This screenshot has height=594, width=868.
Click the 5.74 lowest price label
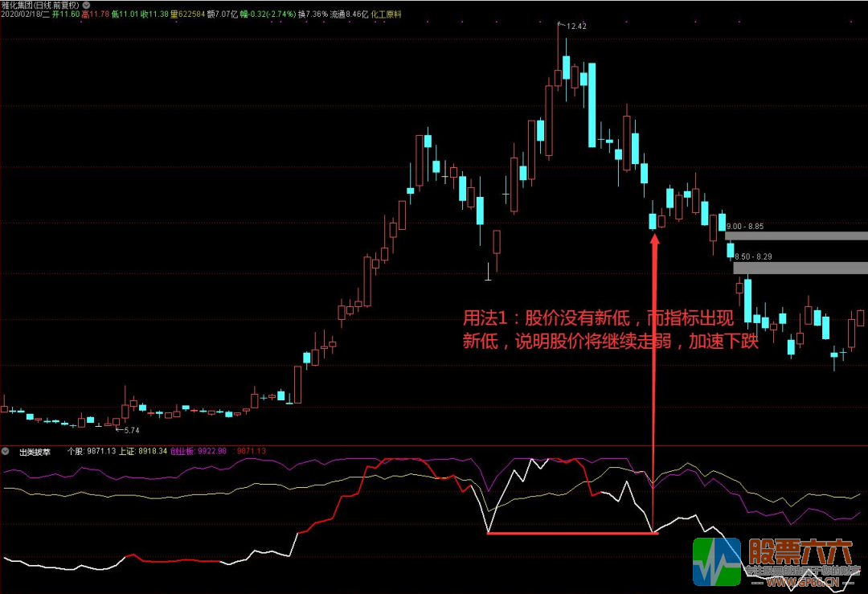[x=132, y=430]
